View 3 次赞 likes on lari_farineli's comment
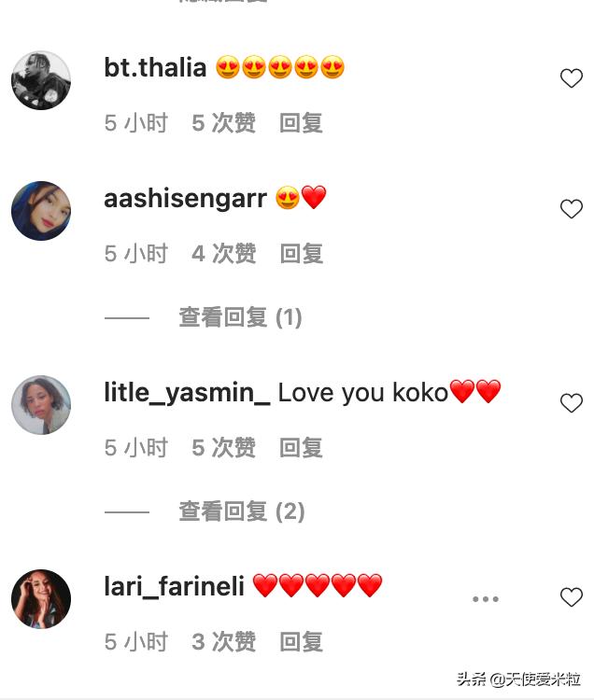Image resolution: width=594 pixels, height=700 pixels. [224, 641]
